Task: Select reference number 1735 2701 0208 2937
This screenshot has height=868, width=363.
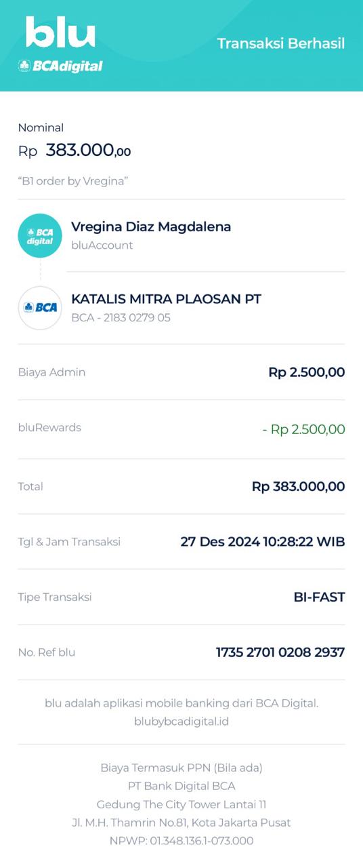Action: [280, 652]
